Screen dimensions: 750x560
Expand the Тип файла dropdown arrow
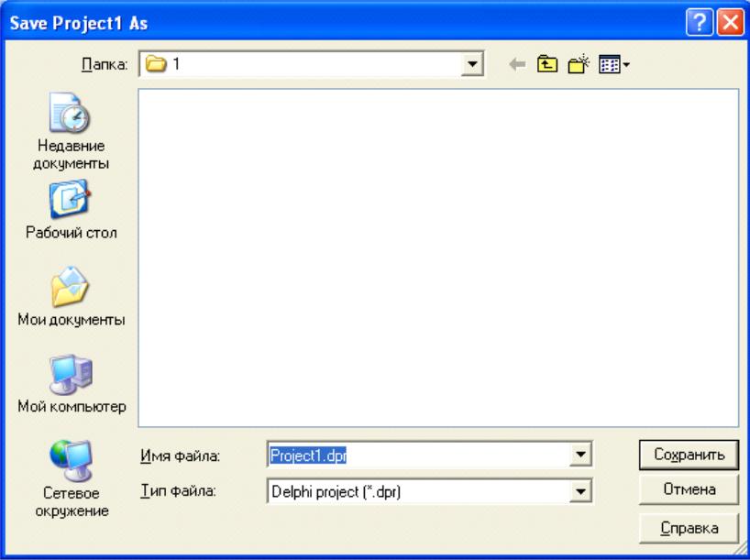580,491
